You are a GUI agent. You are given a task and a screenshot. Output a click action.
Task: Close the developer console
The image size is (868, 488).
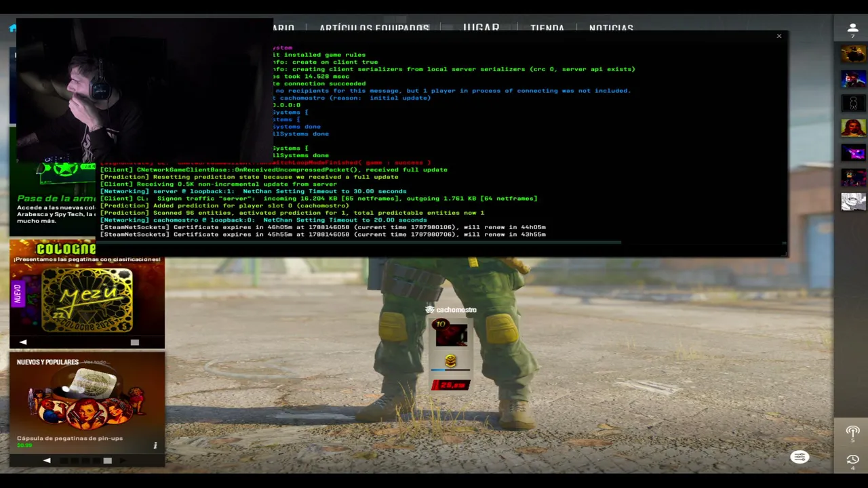[x=778, y=36]
